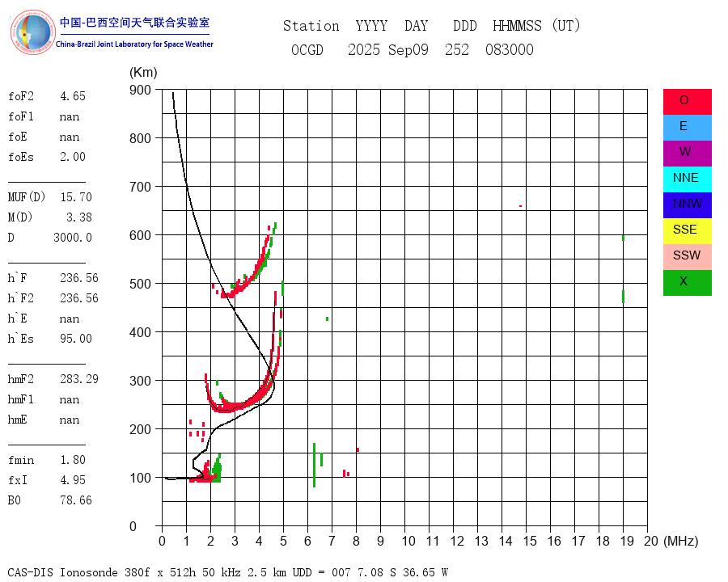Viewport: 728px width, 582px height.
Task: Click the 900 altitude axis tick label
Action: point(140,90)
